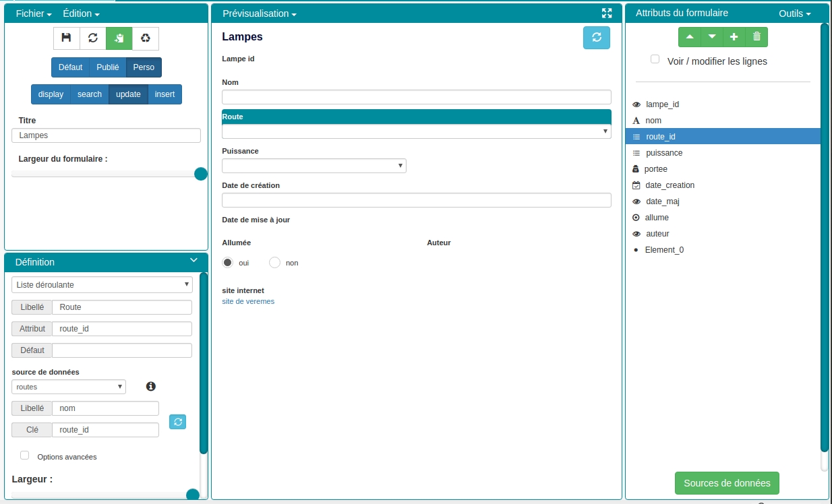Select the update form type
The image size is (832, 504).
(x=128, y=94)
